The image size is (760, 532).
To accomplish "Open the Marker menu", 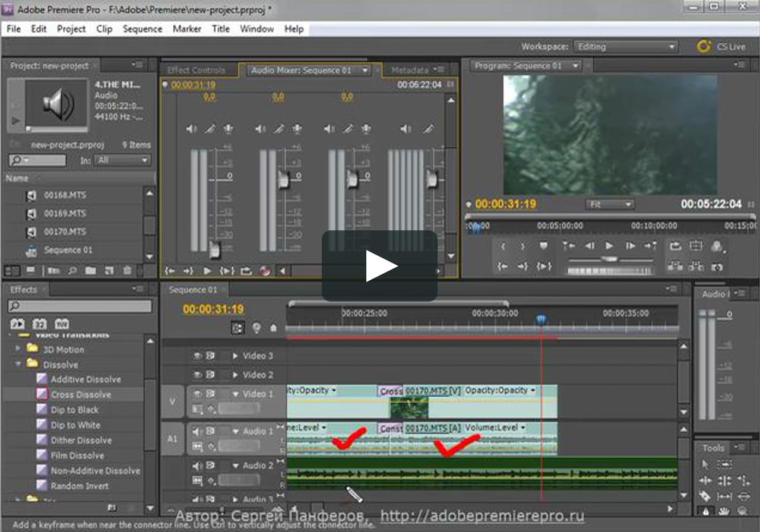I will click(187, 28).
